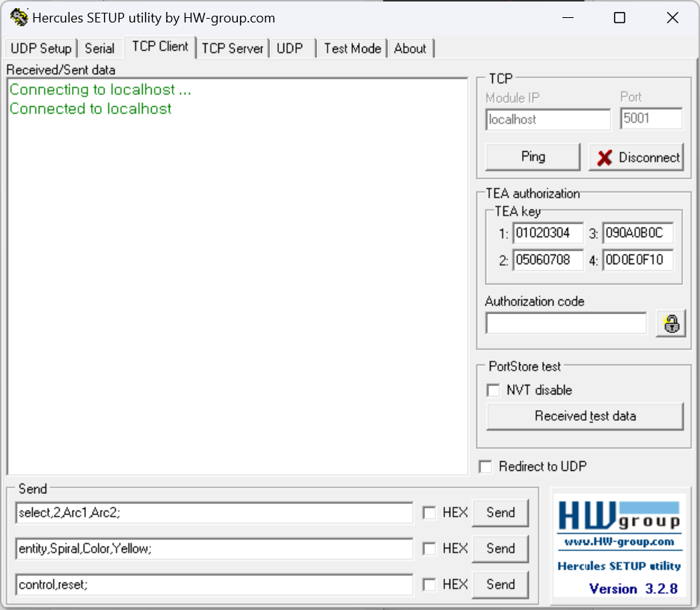This screenshot has width=700, height=610.
Task: Maximize the Hercules window
Action: tap(620, 18)
